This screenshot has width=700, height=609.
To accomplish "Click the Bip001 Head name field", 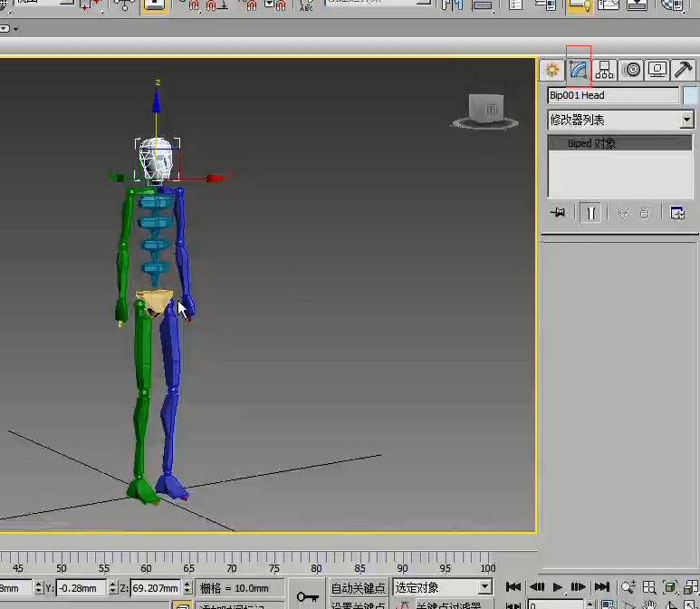I will point(612,95).
